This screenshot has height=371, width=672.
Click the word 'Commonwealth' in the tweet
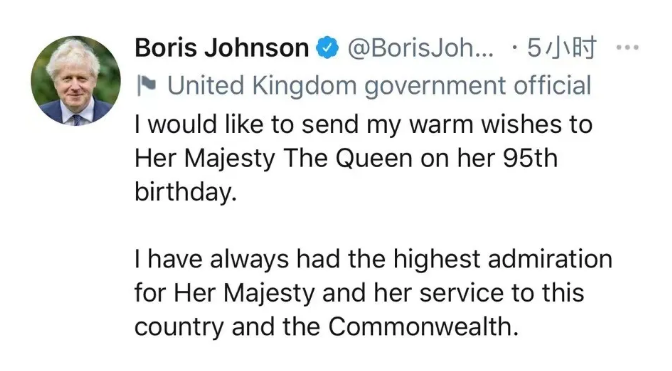click(x=420, y=326)
